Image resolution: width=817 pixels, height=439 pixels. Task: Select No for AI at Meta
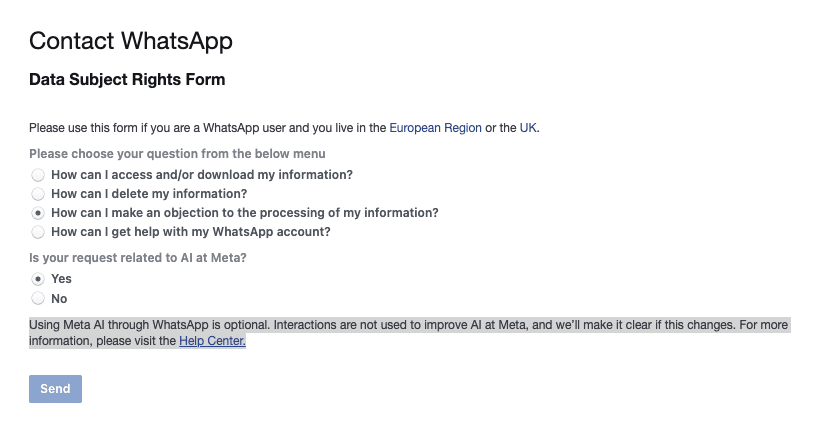(38, 298)
